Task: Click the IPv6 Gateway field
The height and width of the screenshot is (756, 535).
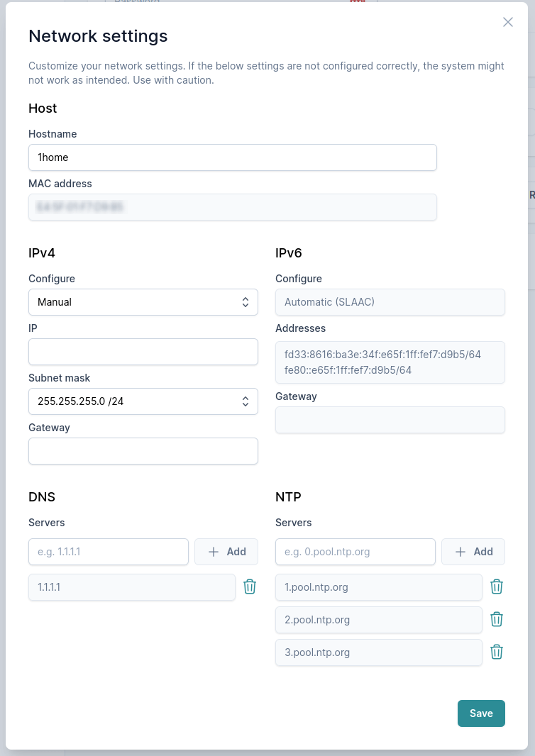Action: 390,420
